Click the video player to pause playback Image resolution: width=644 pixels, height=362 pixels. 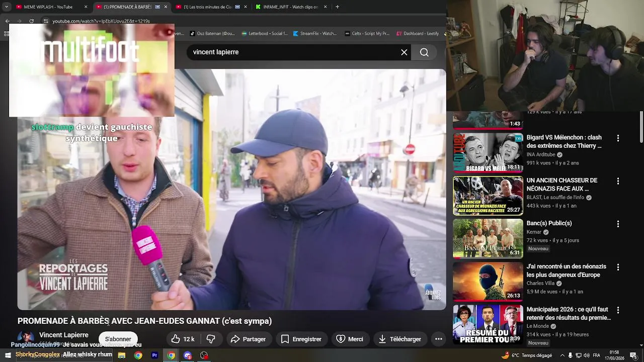click(231, 190)
